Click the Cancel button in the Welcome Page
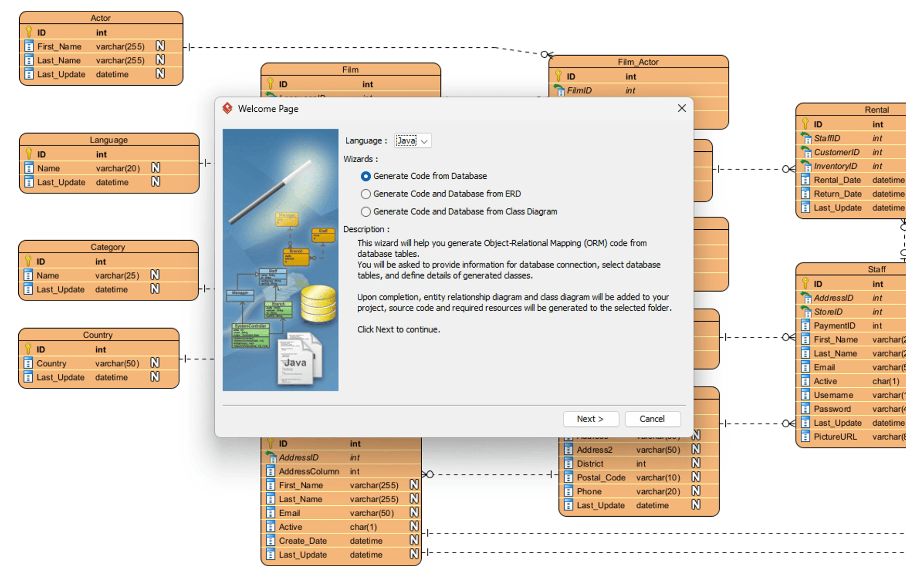 click(x=653, y=419)
